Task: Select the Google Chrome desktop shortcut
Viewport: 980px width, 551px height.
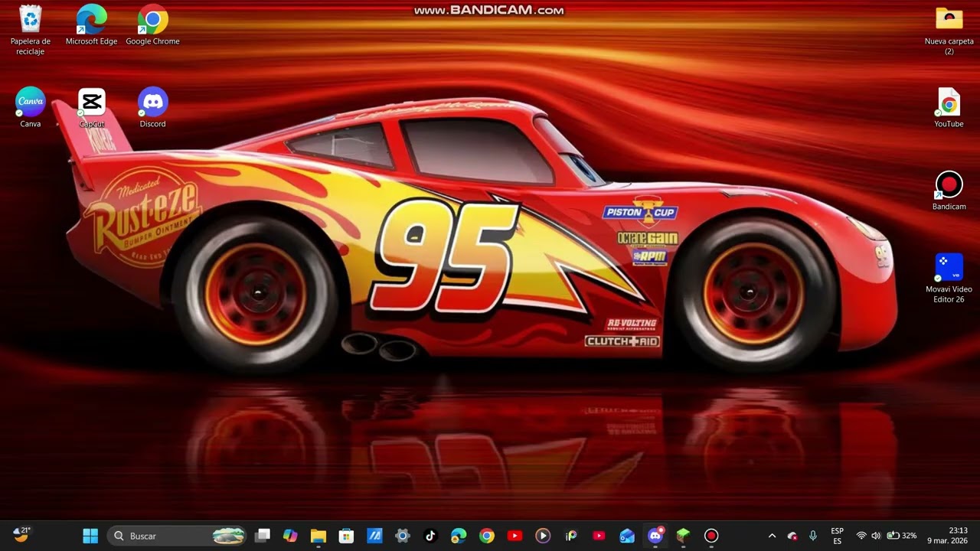Action: pos(152,26)
